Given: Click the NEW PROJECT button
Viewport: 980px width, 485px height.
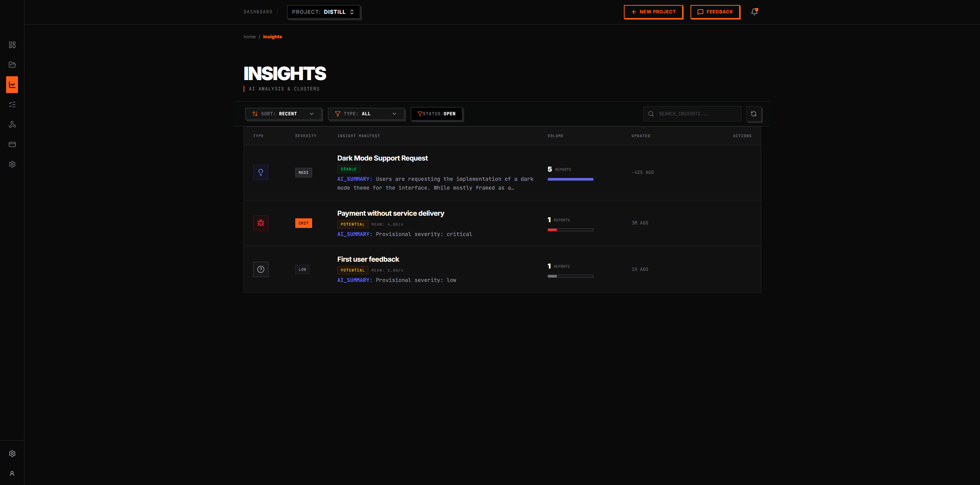Looking at the screenshot, I should point(653,12).
